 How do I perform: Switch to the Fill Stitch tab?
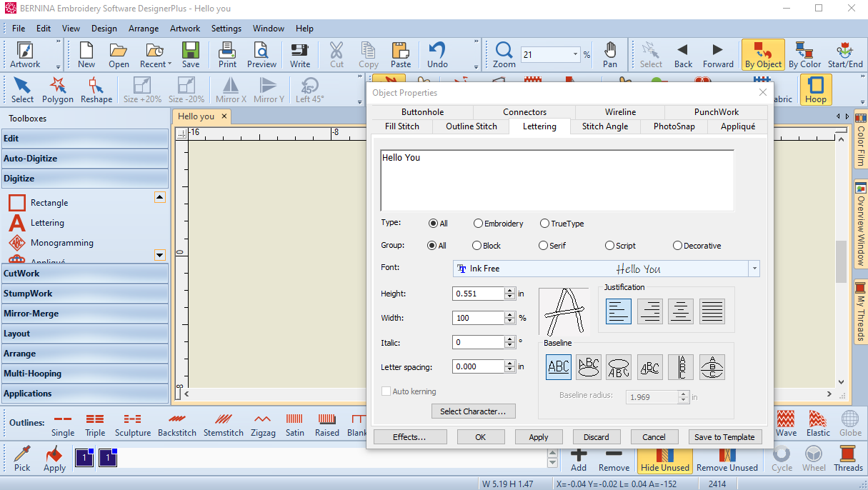402,126
